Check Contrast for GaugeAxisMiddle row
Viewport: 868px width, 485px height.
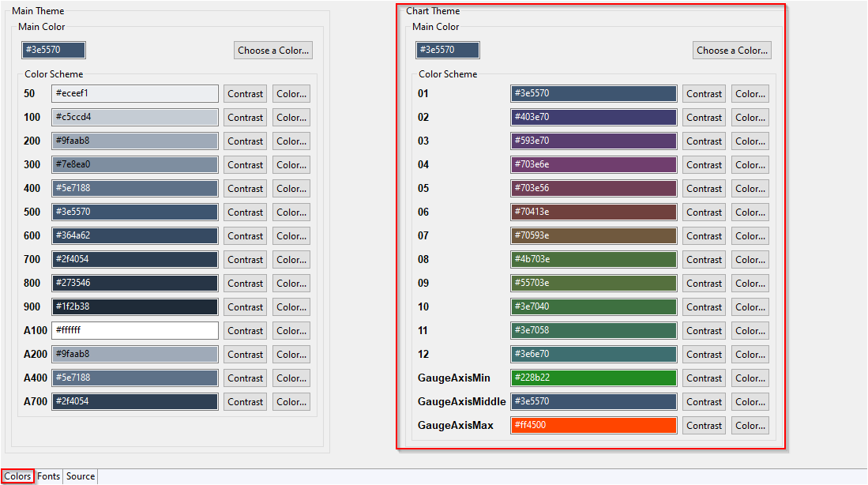tap(704, 401)
